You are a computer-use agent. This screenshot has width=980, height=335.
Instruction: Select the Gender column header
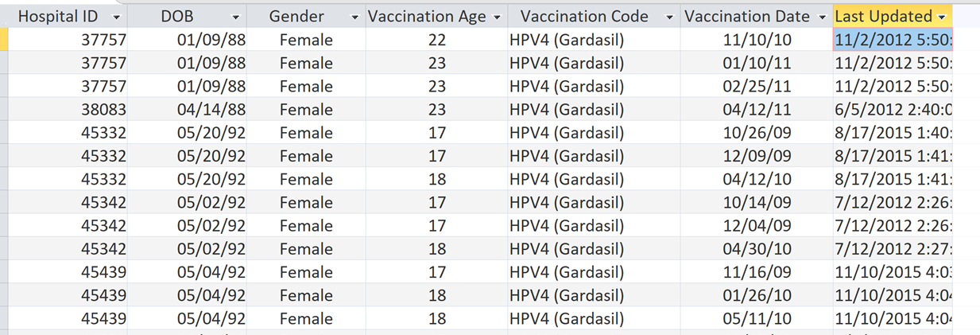pos(296,17)
